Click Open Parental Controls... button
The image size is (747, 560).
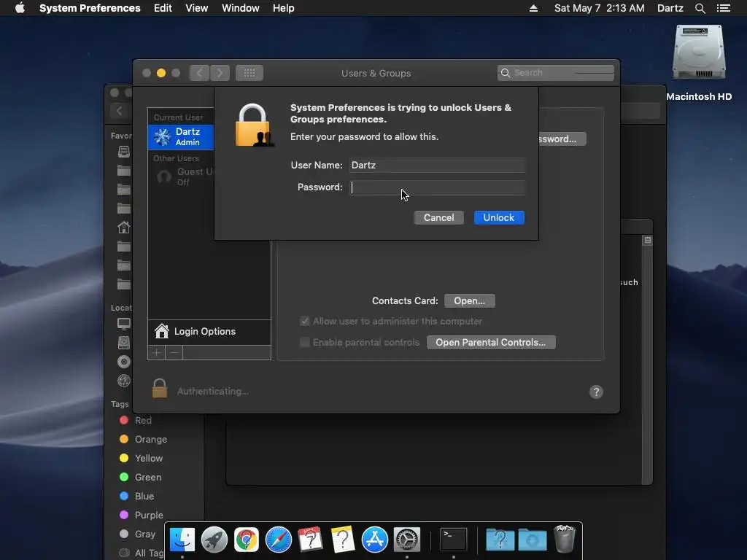491,343
